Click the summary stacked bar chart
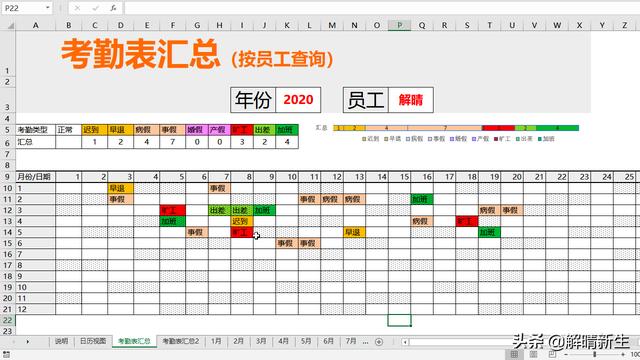 pos(447,133)
